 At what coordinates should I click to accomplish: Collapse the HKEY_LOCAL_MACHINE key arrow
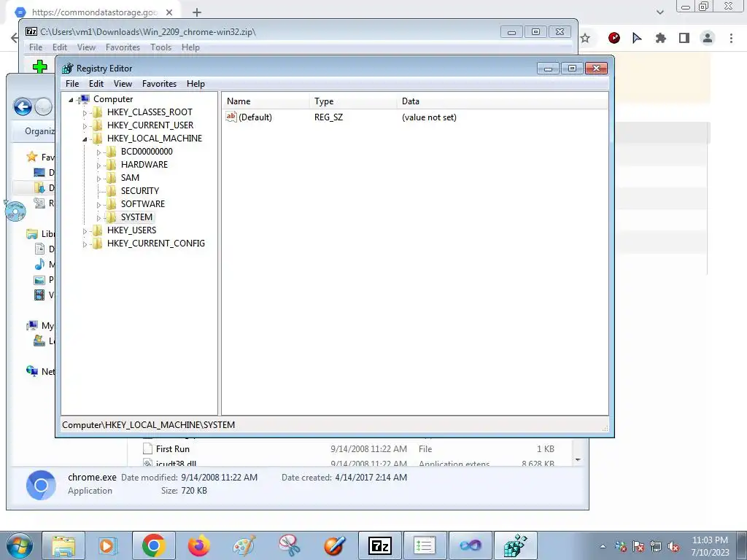tap(85, 139)
